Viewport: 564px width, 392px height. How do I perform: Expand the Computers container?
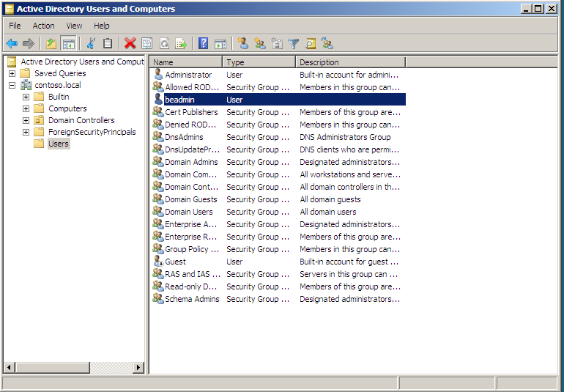26,108
